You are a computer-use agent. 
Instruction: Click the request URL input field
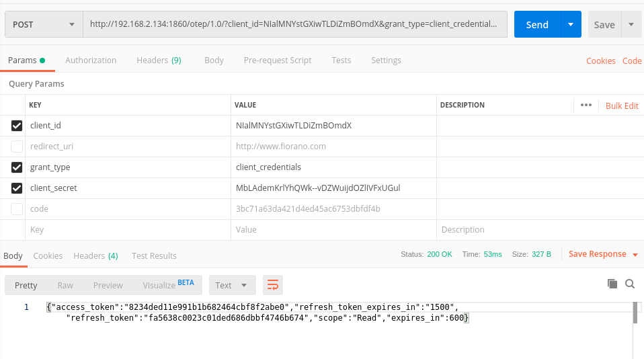click(294, 25)
